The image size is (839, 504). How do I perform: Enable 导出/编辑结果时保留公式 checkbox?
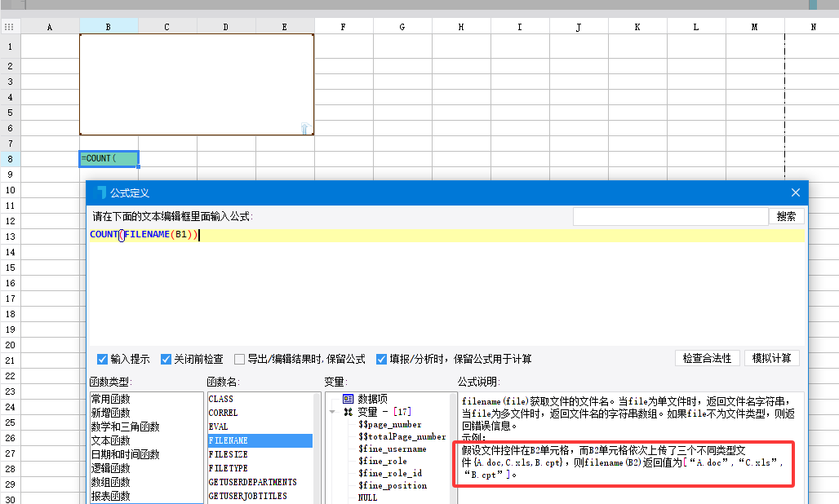click(239, 359)
